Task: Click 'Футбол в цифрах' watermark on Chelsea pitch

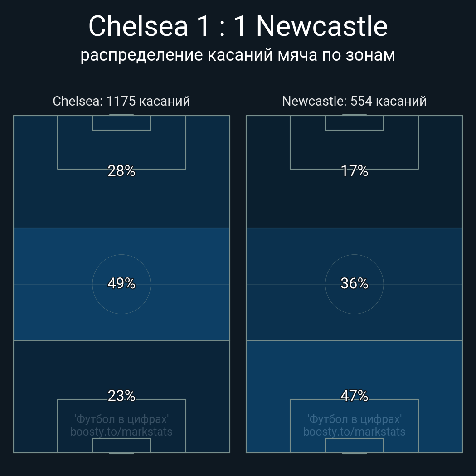Action: [121, 419]
